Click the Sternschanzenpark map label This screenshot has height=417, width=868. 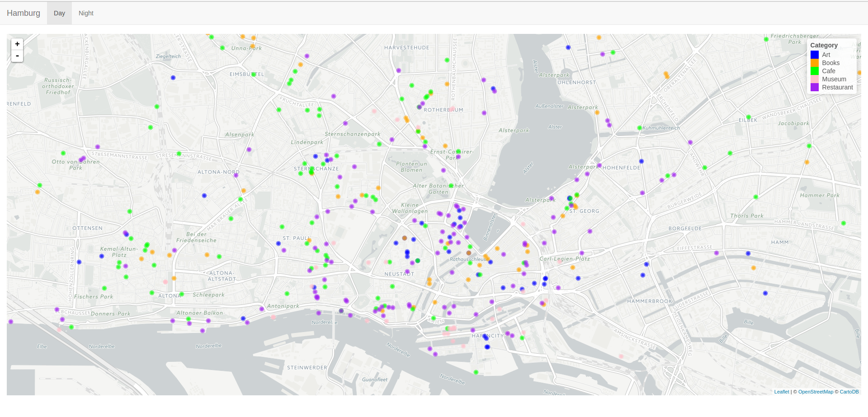pyautogui.click(x=353, y=134)
